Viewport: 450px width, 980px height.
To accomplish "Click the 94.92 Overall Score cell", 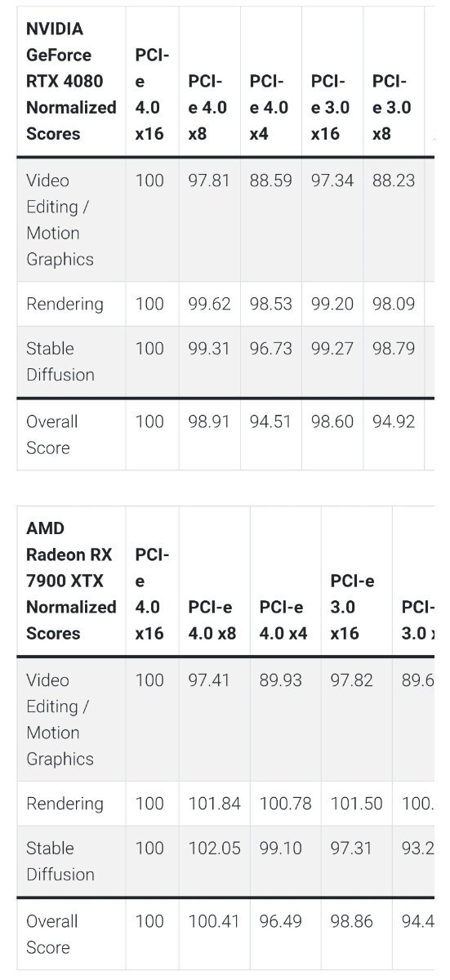I will (394, 422).
